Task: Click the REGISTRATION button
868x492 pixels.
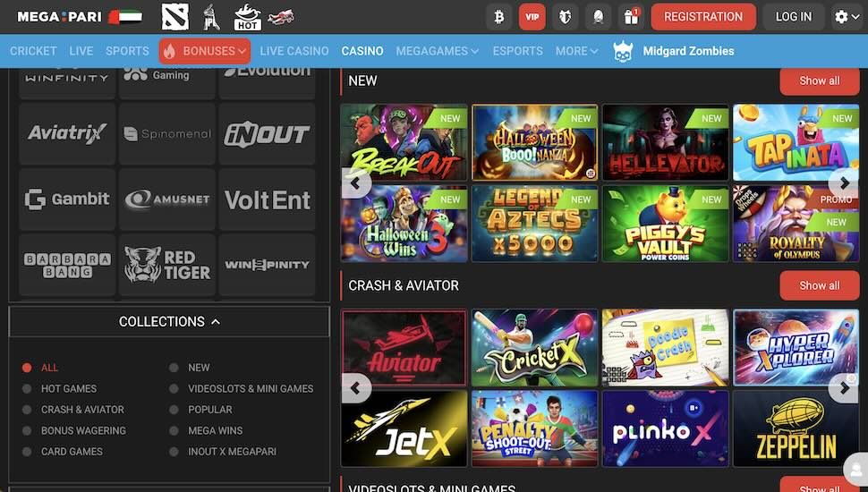Action: 703,17
